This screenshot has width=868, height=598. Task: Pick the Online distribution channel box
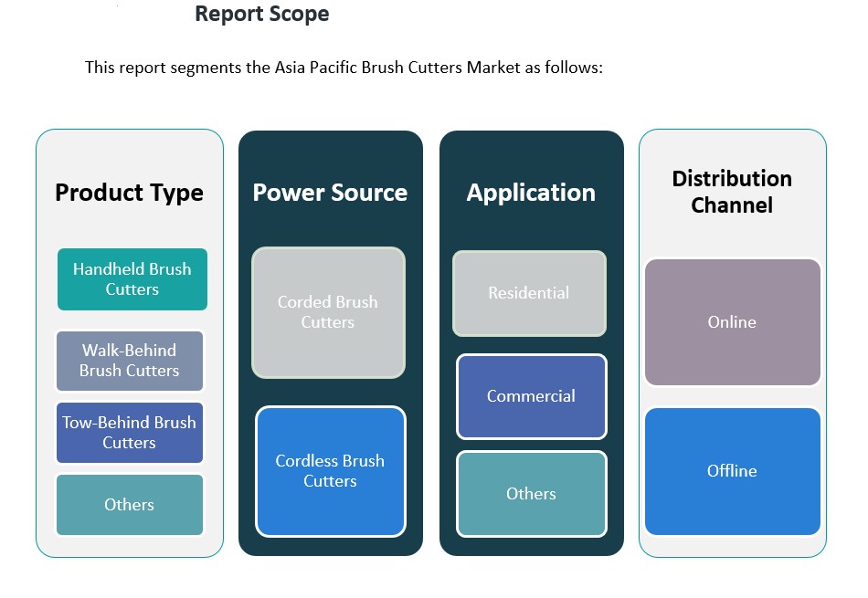(x=732, y=322)
